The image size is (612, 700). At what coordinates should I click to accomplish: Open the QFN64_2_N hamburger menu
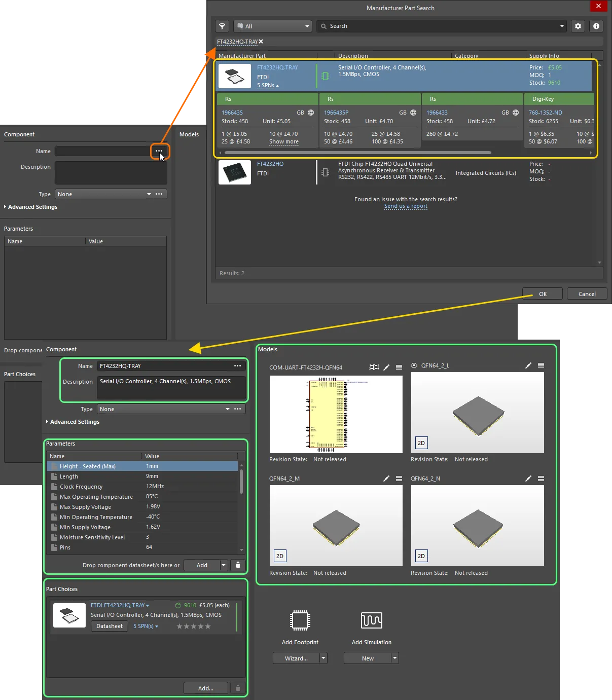tap(541, 478)
